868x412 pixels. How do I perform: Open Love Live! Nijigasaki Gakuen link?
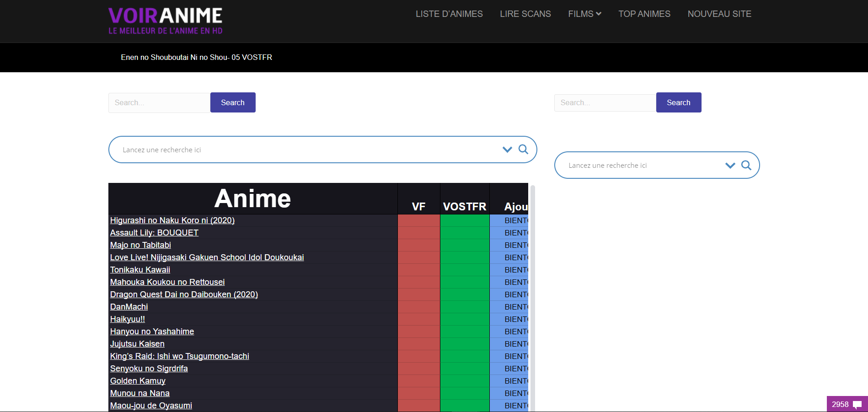tap(207, 257)
